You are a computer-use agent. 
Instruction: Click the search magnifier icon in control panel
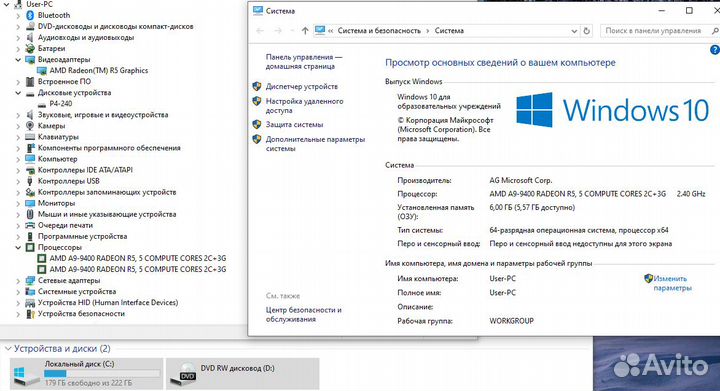pyautogui.click(x=714, y=31)
